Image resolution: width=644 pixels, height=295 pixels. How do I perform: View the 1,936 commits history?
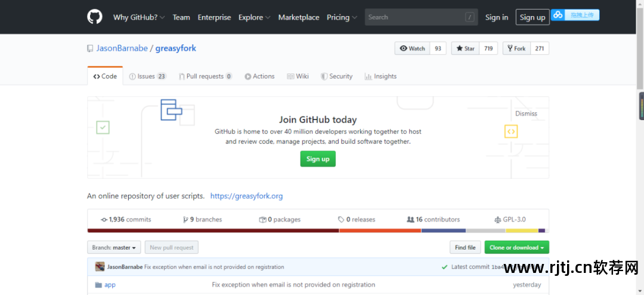pos(126,219)
